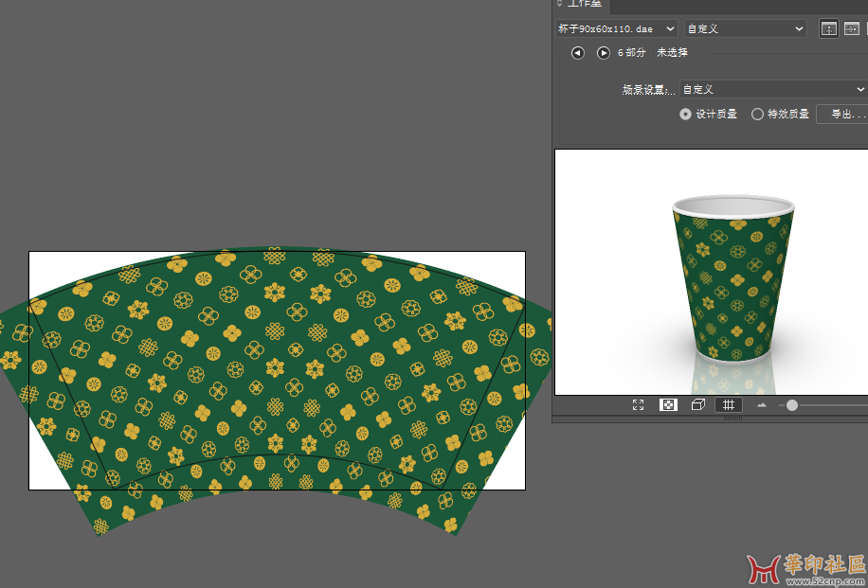Click the 3D wireframe box icon

pos(698,404)
